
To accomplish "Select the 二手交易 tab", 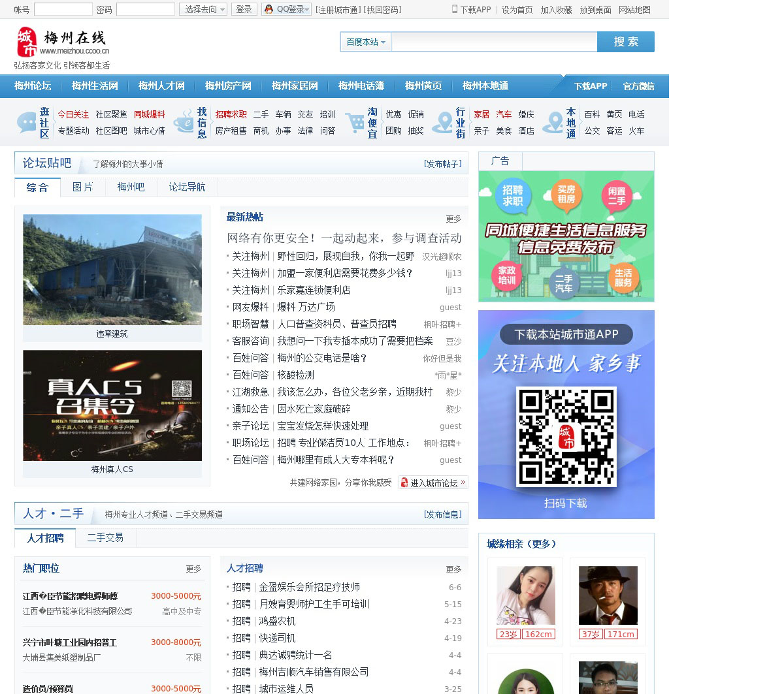I will [105, 538].
